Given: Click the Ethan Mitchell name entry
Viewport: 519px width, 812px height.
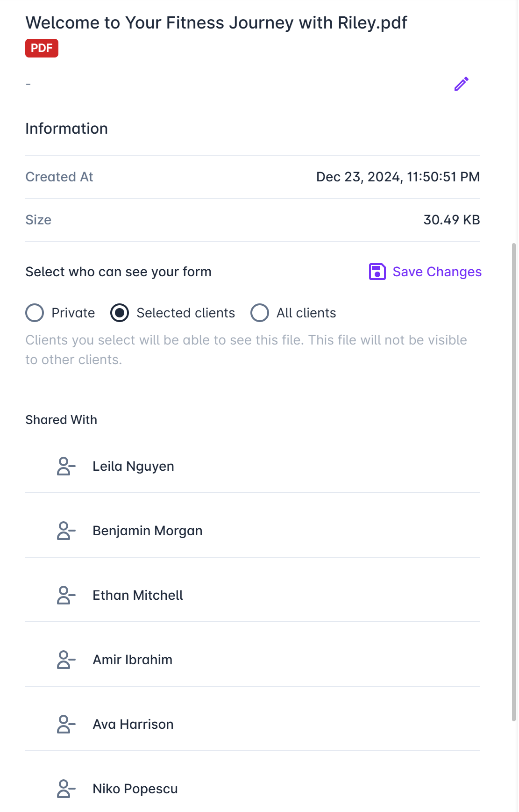Looking at the screenshot, I should pos(138,595).
